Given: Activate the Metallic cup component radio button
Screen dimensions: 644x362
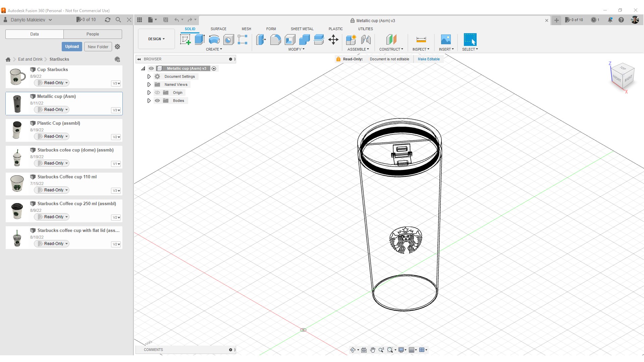Looking at the screenshot, I should coord(214,68).
